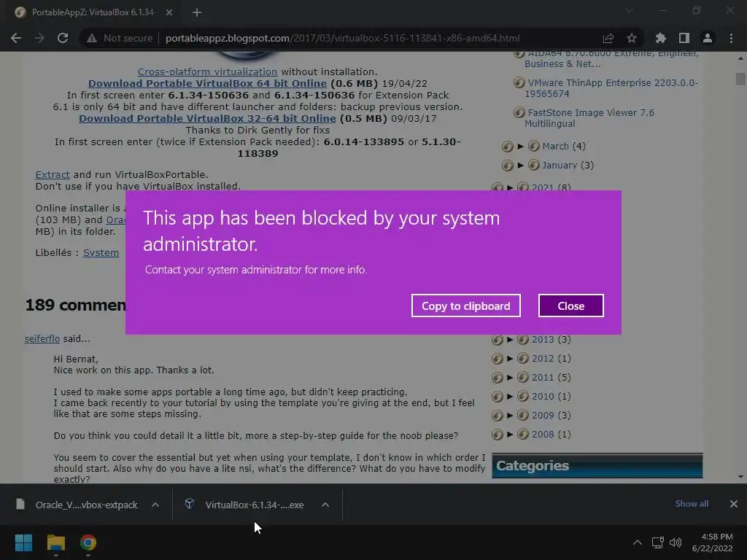Expand the March (4) archive
Screen dimensions: 747x560
tap(521, 146)
